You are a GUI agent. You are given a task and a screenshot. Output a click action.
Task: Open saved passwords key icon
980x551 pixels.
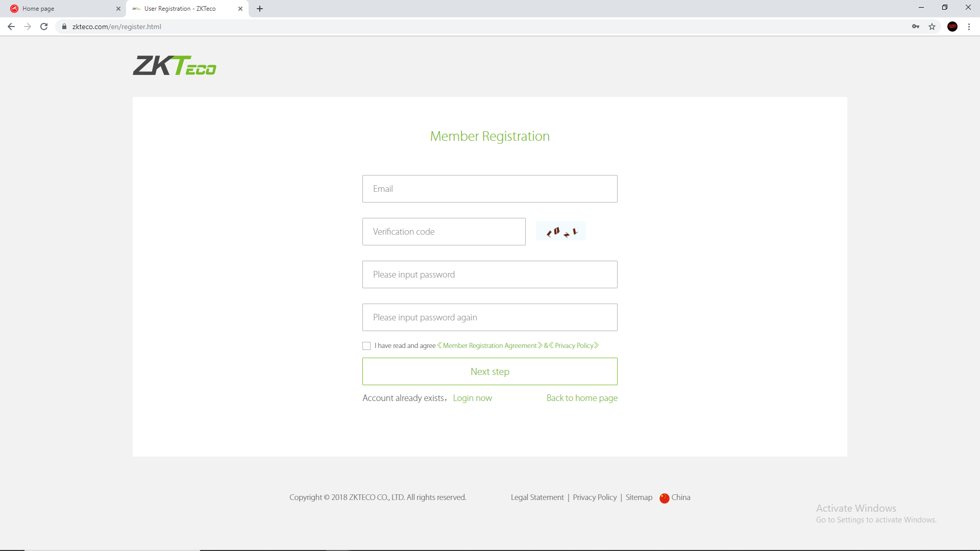[x=916, y=27]
